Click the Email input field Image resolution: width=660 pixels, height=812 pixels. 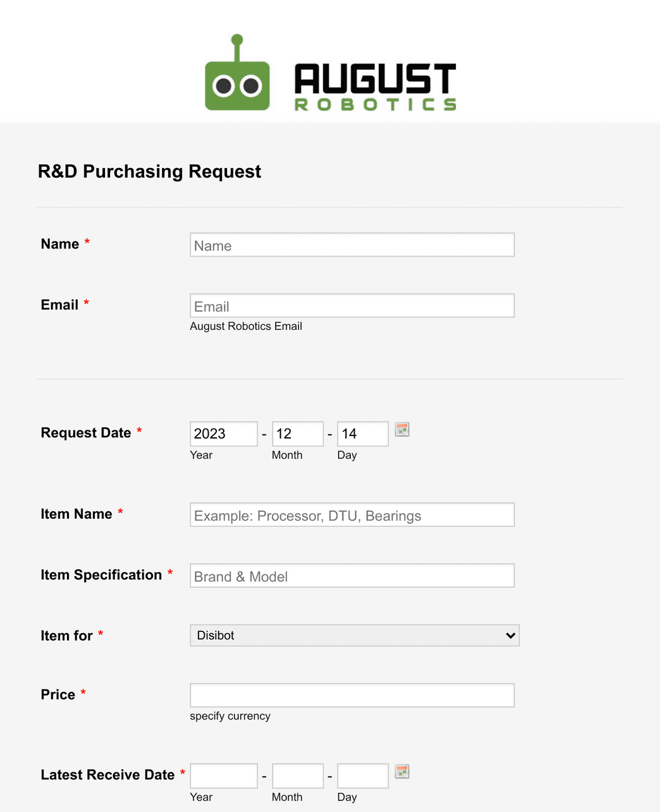(x=351, y=305)
